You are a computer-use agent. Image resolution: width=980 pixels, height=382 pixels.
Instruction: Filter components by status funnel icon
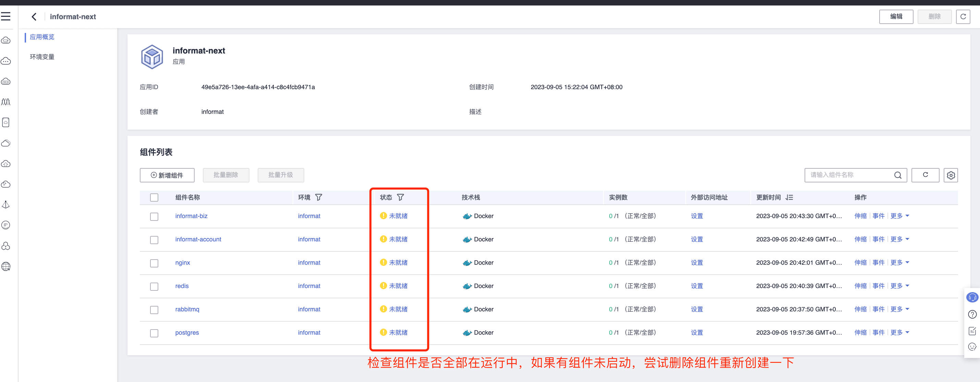400,197
